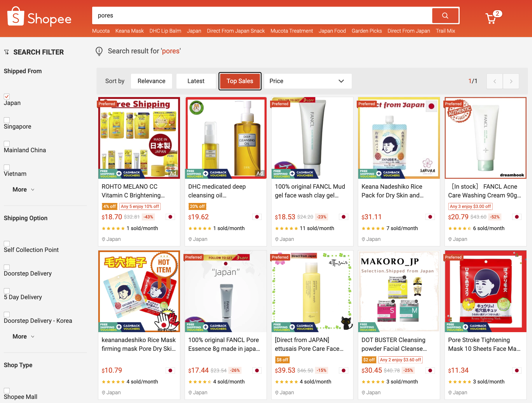The height and width of the screenshot is (403, 532).
Task: Click Japan flag icon on ROHTO MELANO item
Action: point(170,217)
